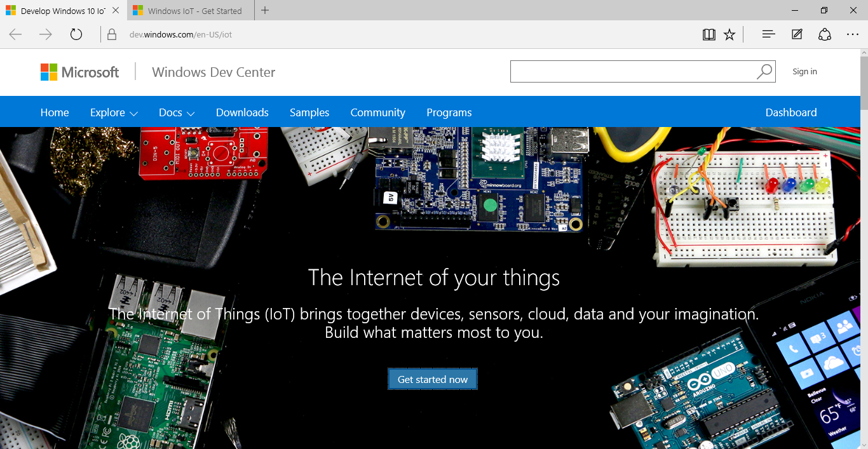Click the Sign in link

coord(804,72)
